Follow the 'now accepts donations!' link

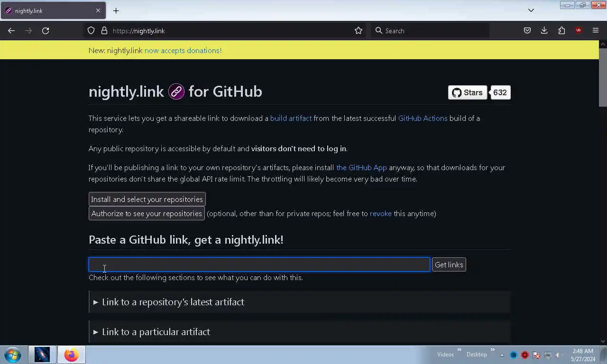pos(183,50)
